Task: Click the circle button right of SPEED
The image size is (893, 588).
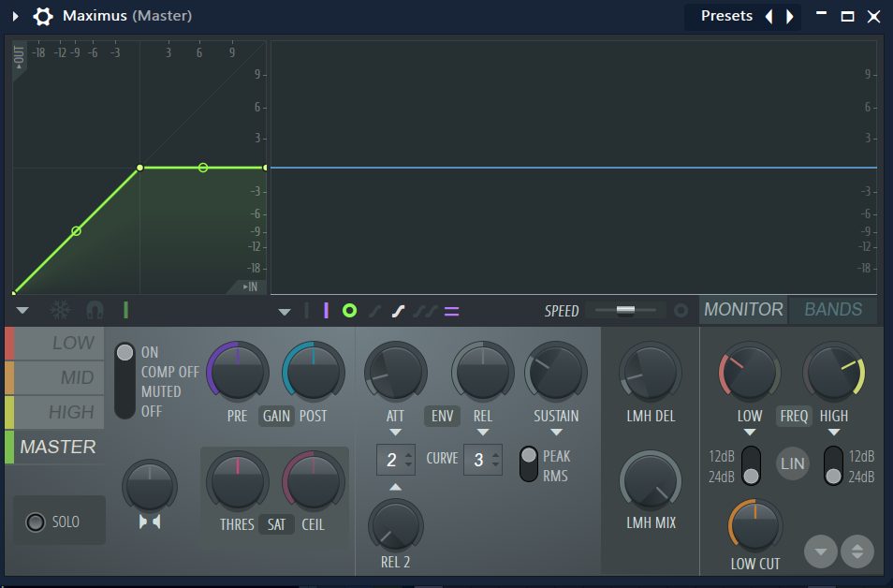Action: pos(681,311)
